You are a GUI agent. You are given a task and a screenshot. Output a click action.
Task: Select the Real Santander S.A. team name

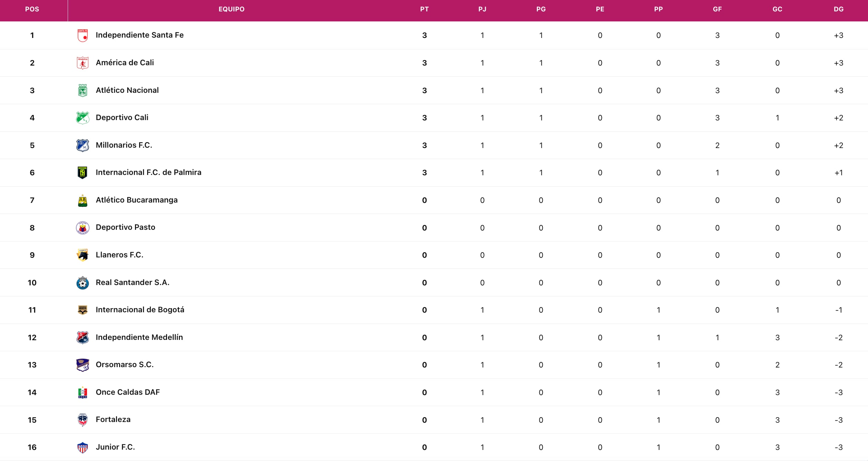[133, 283]
